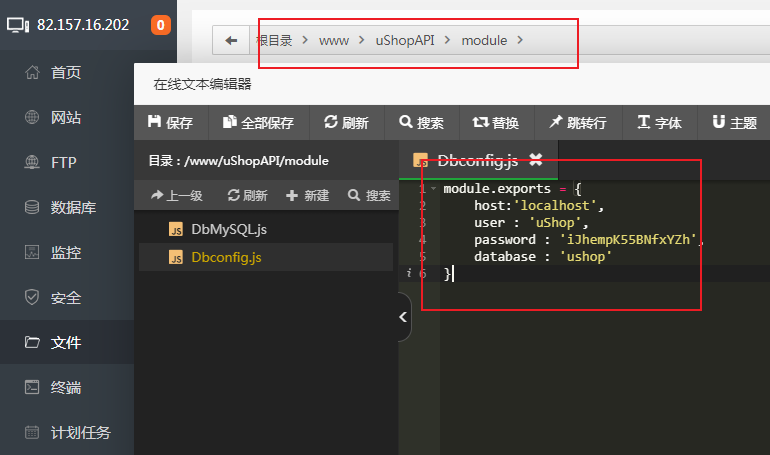Click 根目录 in breadcrumb path

click(x=274, y=40)
